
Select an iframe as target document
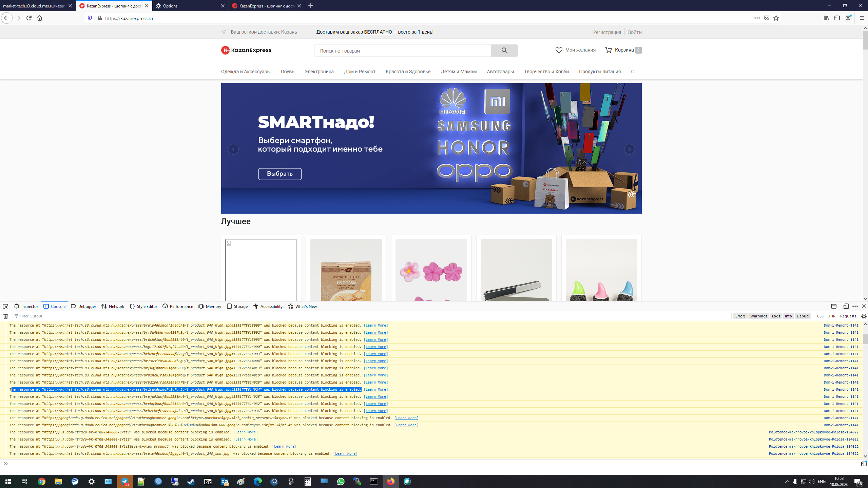point(834,306)
